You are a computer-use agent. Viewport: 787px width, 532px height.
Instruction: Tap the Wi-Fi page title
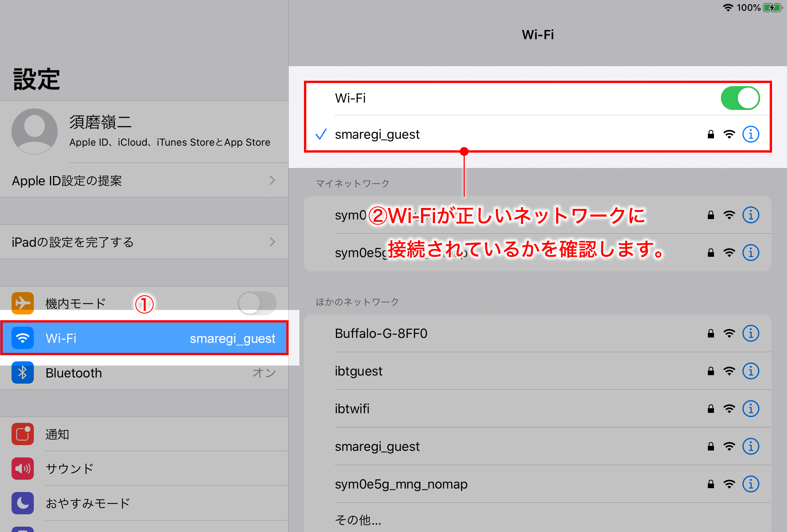pos(538,35)
